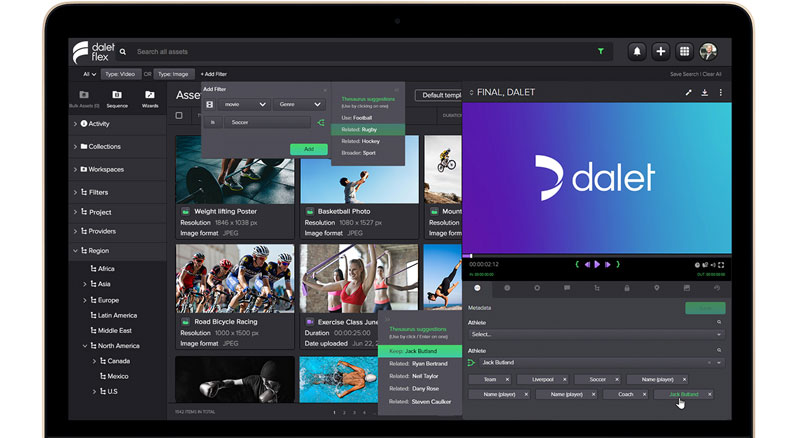Collapse the Region section

[76, 251]
